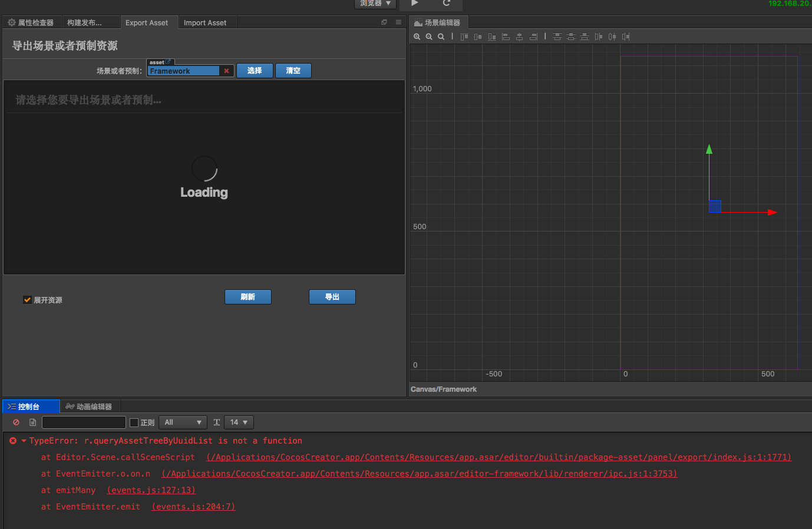The image size is (812, 529).
Task: Open the console log file
Action: (33, 422)
